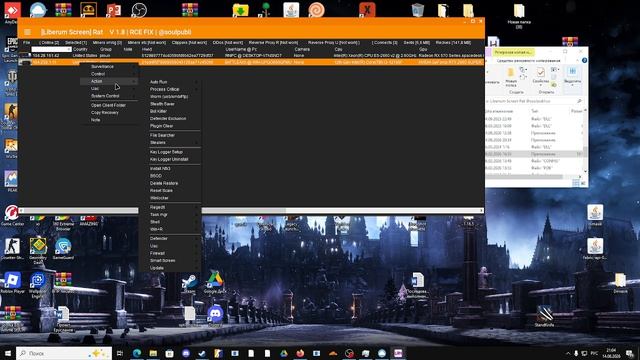Open the Wallpaper Engine desktop icon
Image resolution: width=640 pixels, height=360 pixels.
38,285
